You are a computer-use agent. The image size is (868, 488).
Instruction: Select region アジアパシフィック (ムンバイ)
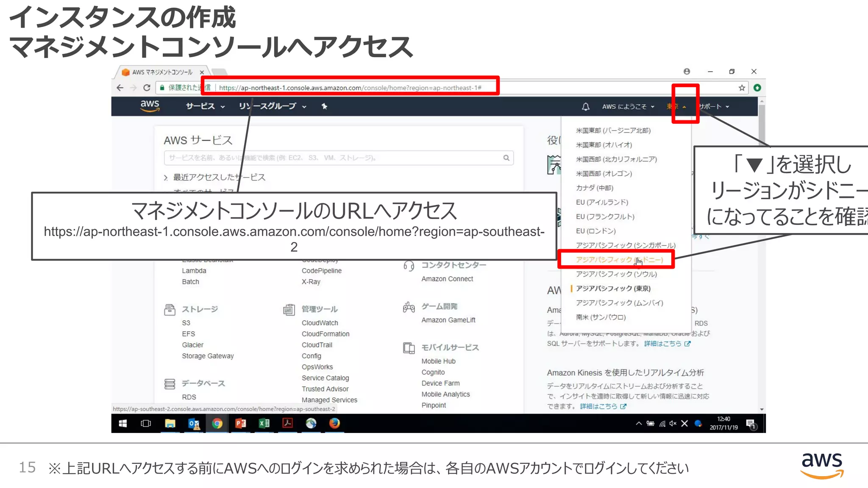point(620,303)
